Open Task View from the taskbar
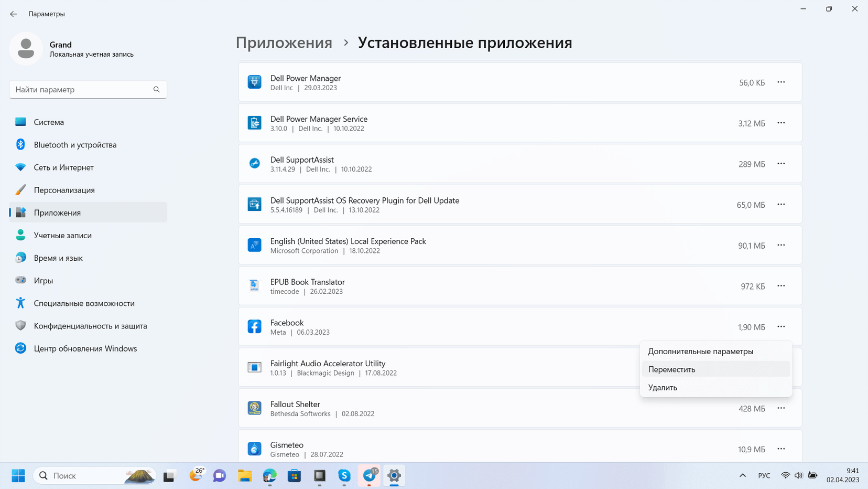The image size is (868, 489). click(169, 475)
